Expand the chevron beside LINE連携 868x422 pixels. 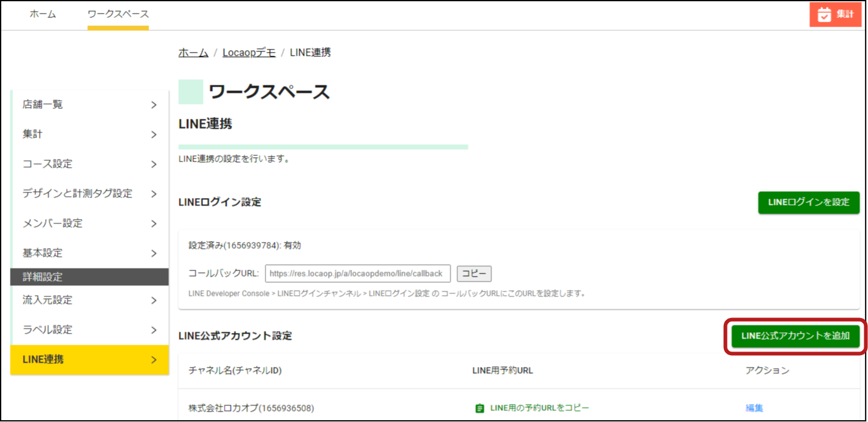click(154, 360)
